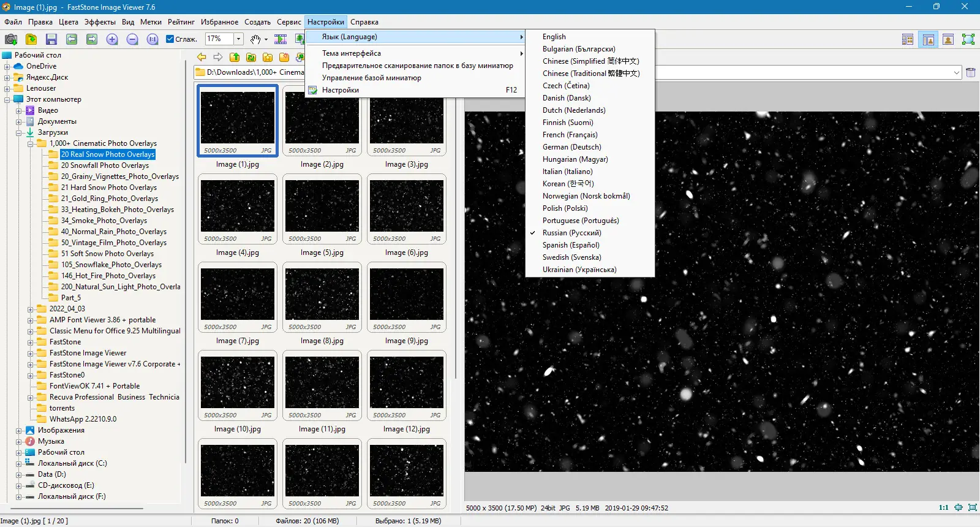The image size is (980, 527).
Task: Click the trash bin icon beside path field
Action: [971, 72]
